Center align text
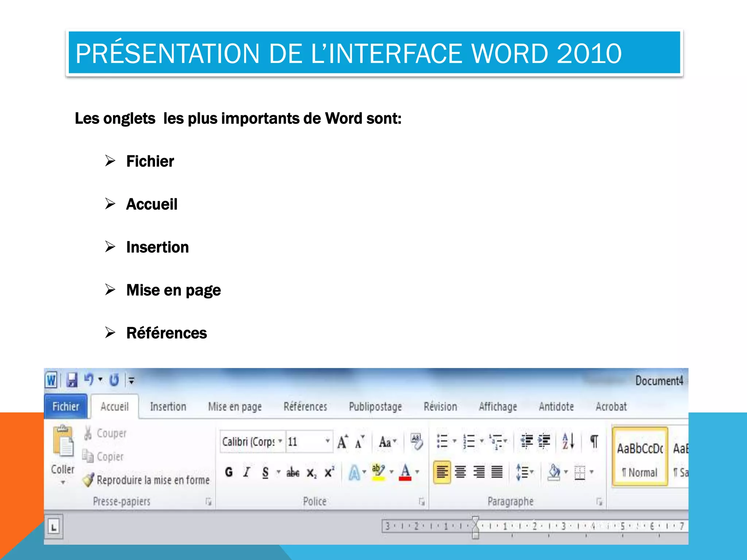Viewport: 747px width, 560px height. (x=461, y=472)
